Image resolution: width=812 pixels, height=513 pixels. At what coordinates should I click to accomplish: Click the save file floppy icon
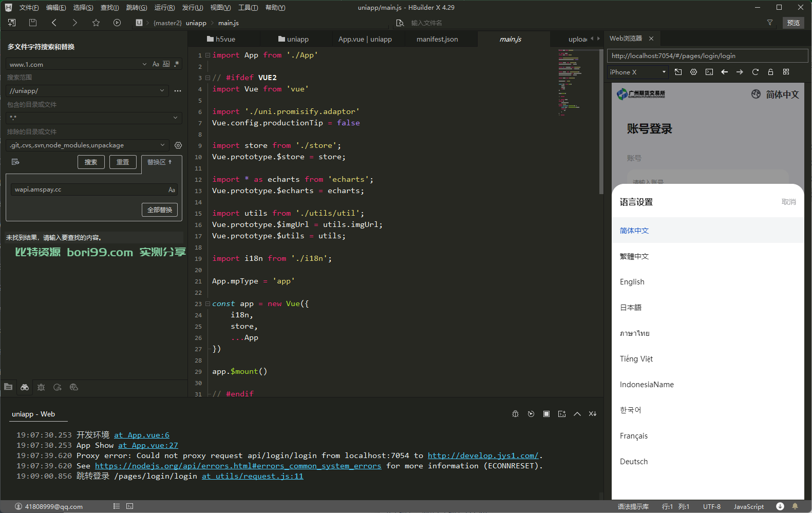click(33, 23)
